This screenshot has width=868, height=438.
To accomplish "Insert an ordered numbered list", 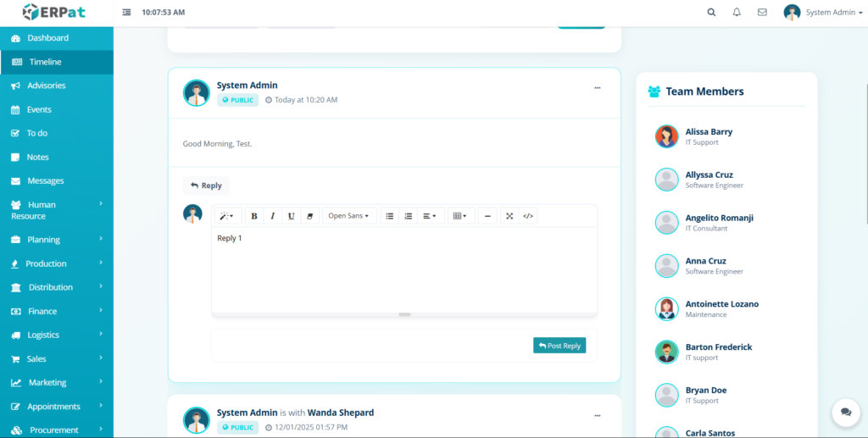I will pyautogui.click(x=408, y=216).
